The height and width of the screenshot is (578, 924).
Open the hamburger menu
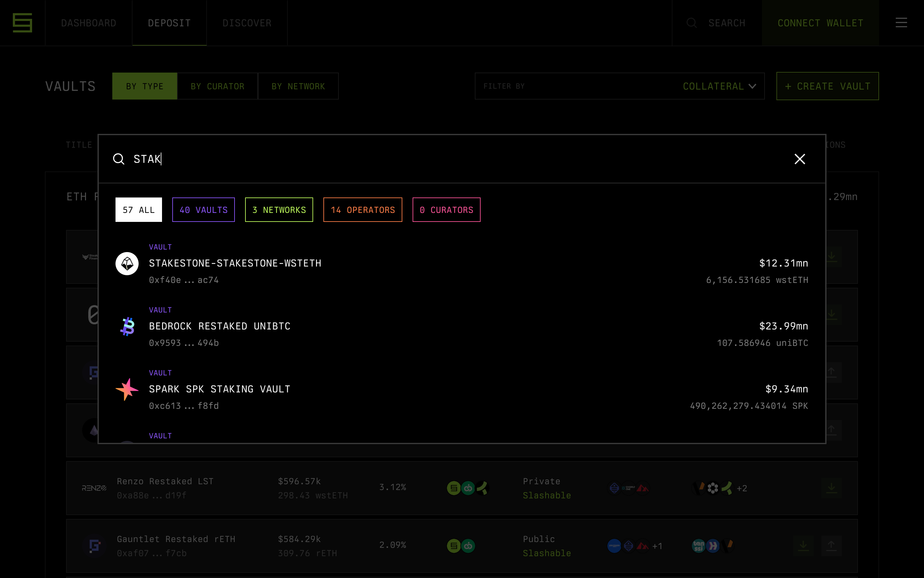[901, 23]
